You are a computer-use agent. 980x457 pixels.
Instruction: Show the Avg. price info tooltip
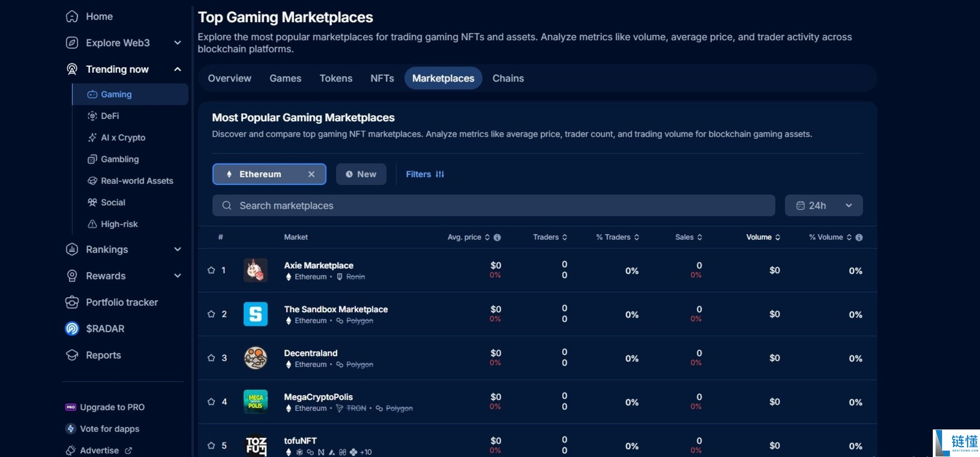(x=497, y=237)
